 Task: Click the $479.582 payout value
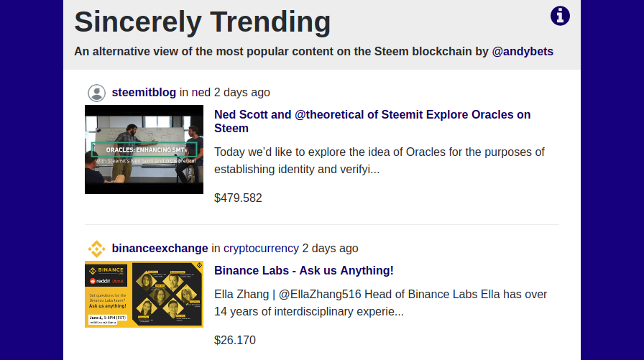click(x=238, y=198)
